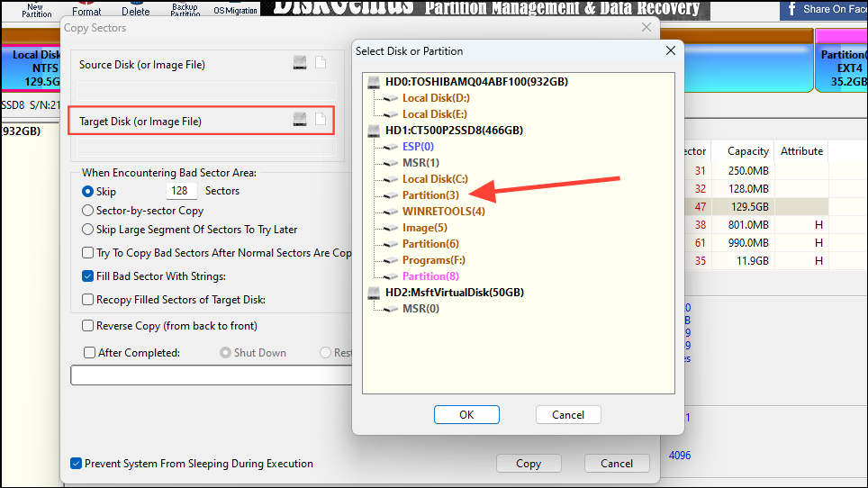Click partition icon beside MSR(0)

(391, 309)
